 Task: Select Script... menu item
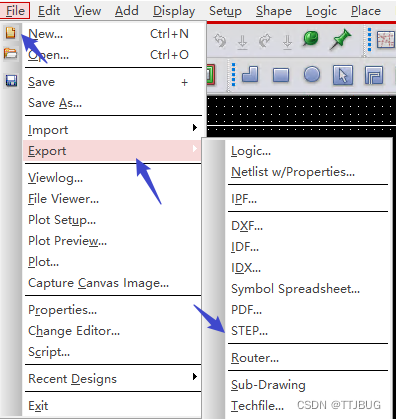pos(113,352)
